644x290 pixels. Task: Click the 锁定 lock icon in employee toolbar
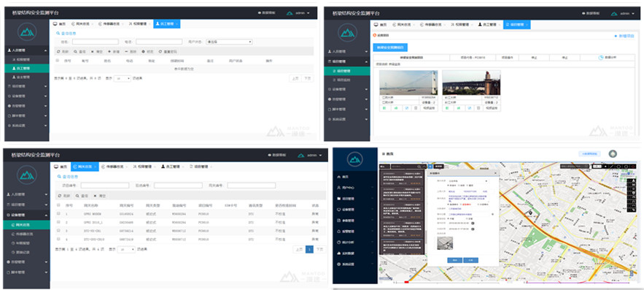(x=144, y=51)
